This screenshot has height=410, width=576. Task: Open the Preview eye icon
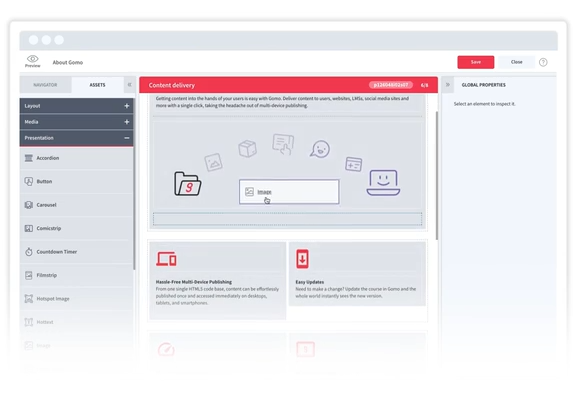coord(33,59)
